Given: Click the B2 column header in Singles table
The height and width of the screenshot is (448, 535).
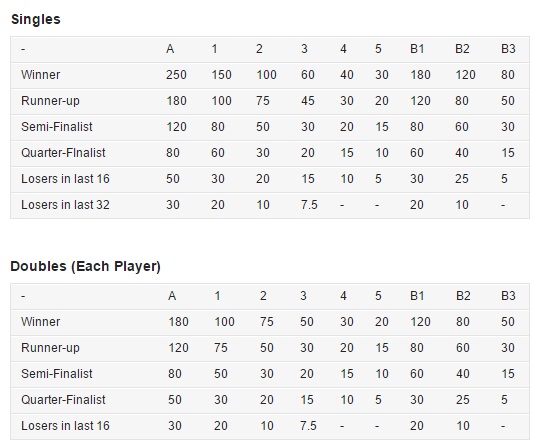Looking at the screenshot, I should 462,49.
